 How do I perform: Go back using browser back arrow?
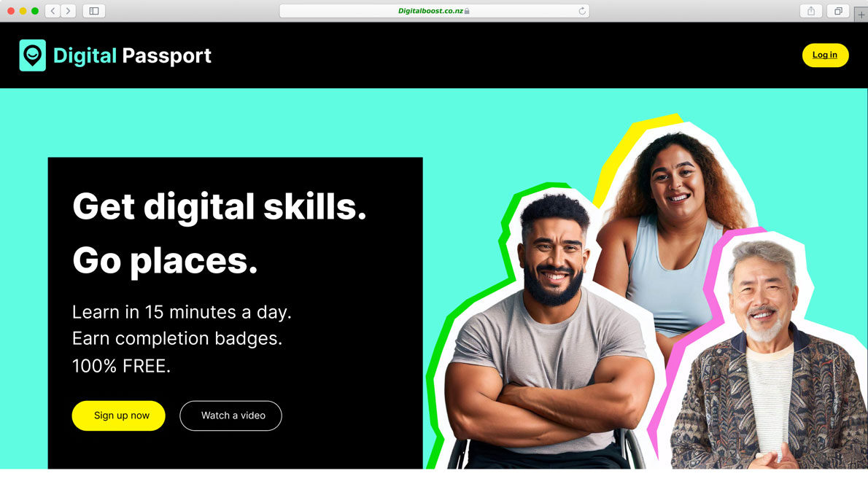(x=53, y=11)
